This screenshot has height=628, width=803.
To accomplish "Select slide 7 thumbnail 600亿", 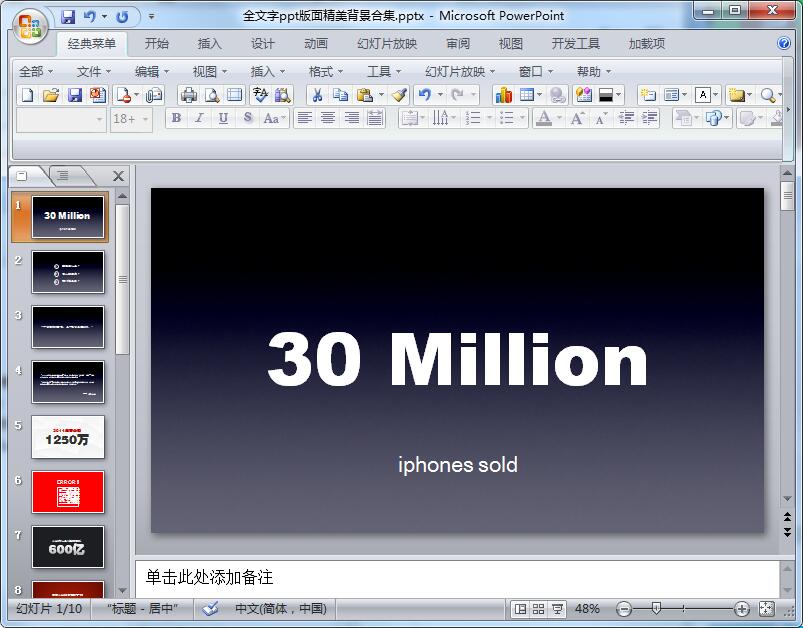I will (68, 547).
